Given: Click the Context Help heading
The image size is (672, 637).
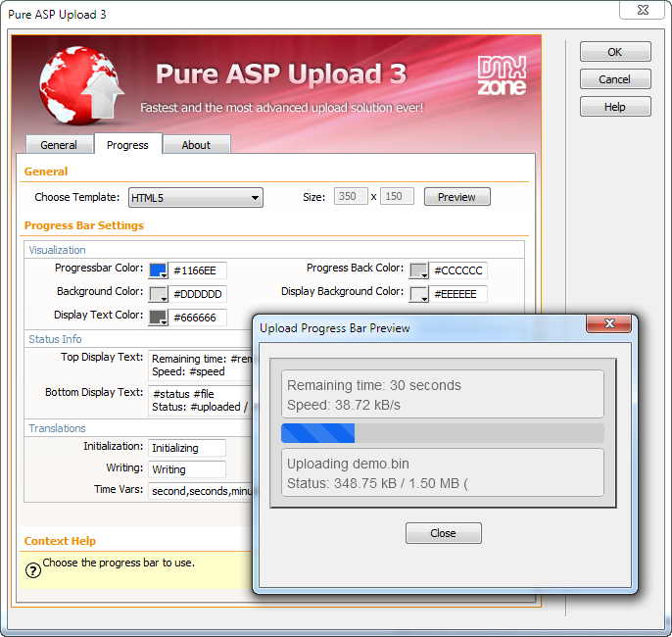Looking at the screenshot, I should tap(60, 541).
